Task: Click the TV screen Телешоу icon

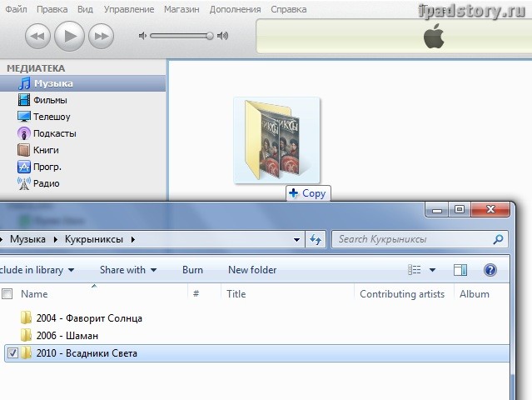Action: point(24,117)
